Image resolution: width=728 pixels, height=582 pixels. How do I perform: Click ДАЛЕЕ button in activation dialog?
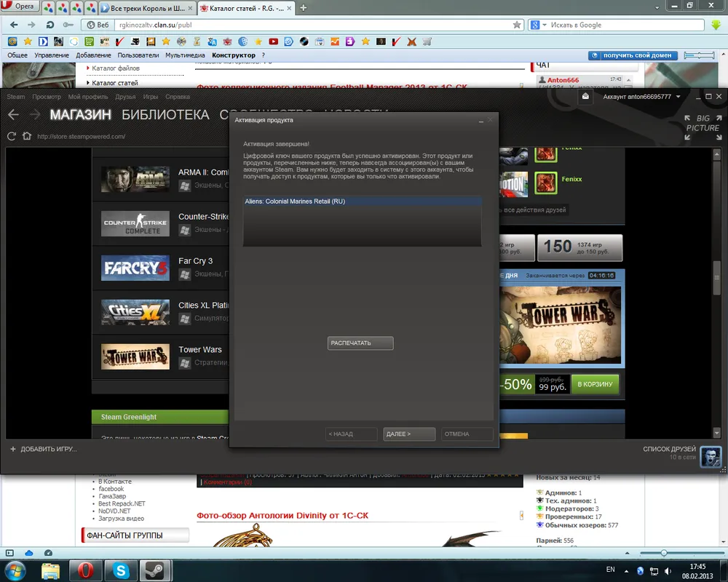tap(409, 434)
